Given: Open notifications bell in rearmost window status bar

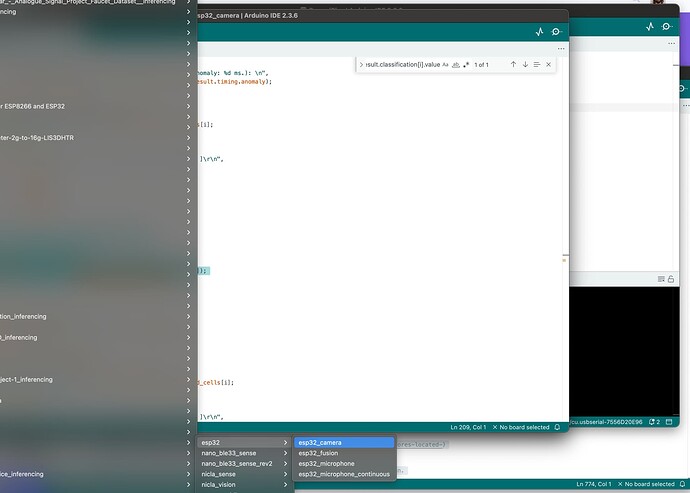Looking at the screenshot, I should click(x=683, y=484).
